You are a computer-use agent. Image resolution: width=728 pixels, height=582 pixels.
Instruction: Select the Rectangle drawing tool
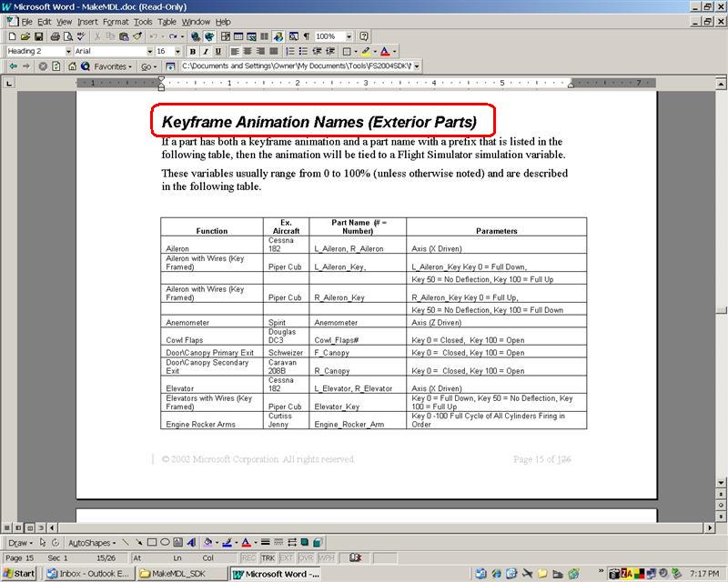[152, 542]
